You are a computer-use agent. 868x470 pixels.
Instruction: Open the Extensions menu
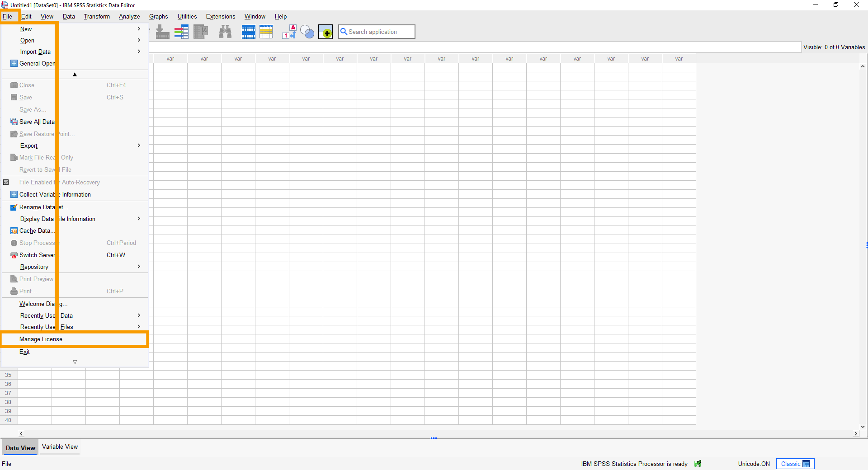221,16
